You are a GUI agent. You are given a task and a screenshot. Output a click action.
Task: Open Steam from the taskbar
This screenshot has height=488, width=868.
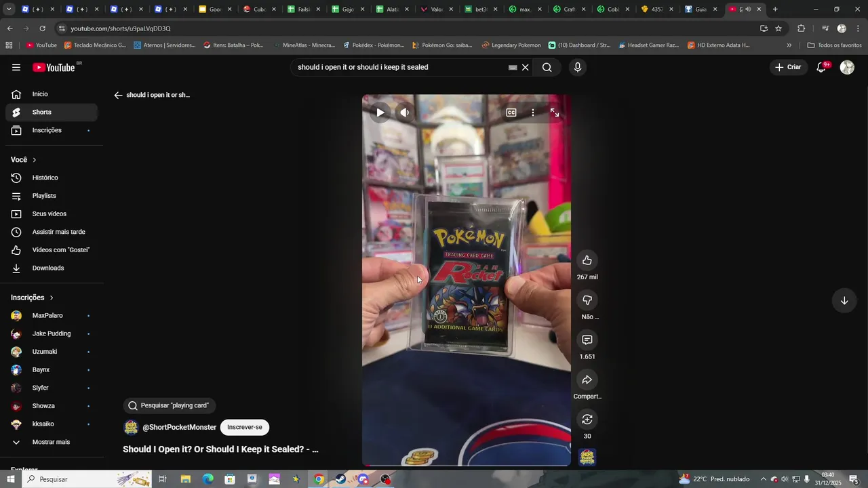pos(340,479)
